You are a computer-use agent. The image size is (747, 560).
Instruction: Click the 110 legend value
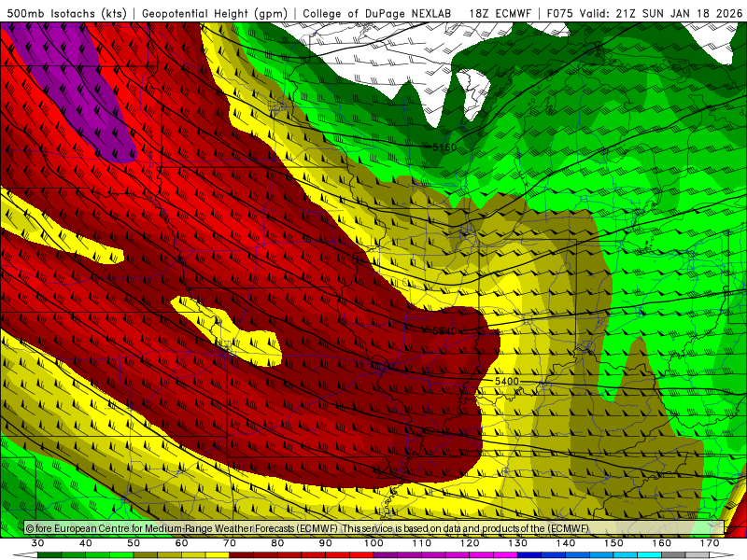(422, 543)
